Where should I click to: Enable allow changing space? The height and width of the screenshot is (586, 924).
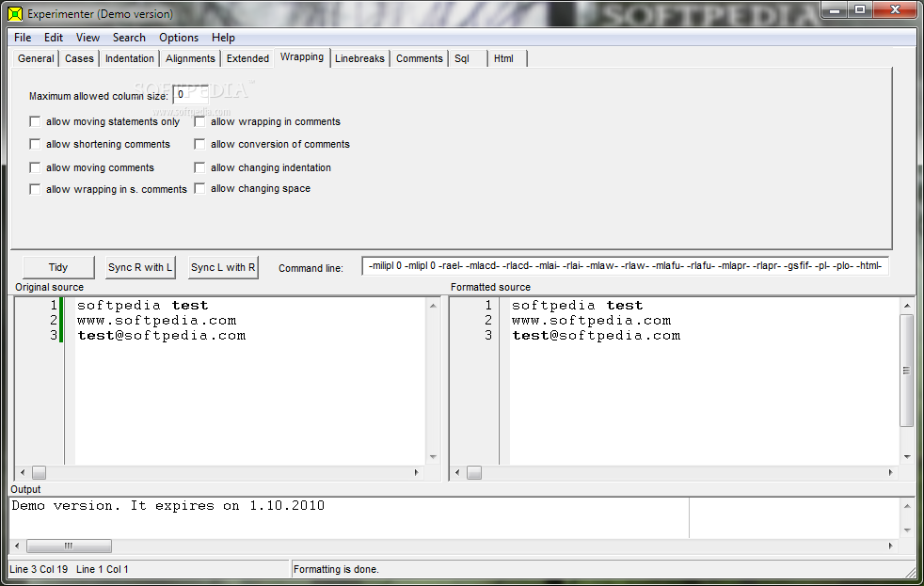pos(199,188)
